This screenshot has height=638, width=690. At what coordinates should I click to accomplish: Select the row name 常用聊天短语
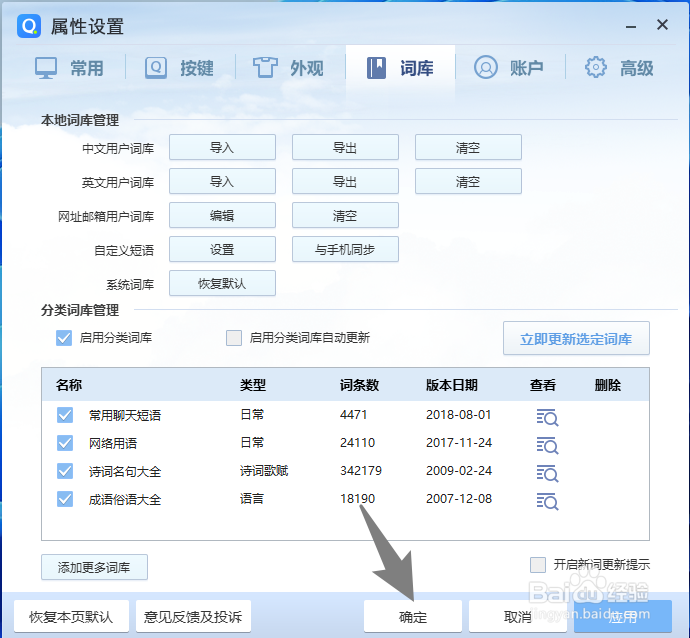pos(125,415)
